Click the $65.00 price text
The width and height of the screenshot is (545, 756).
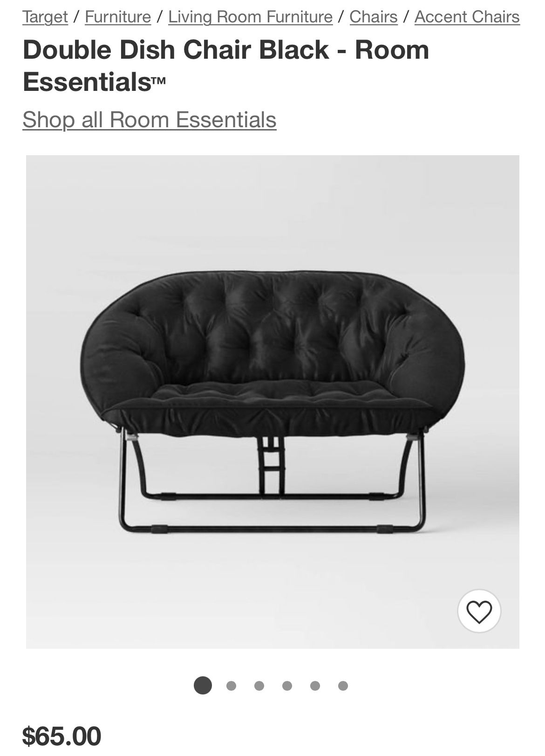(x=61, y=735)
